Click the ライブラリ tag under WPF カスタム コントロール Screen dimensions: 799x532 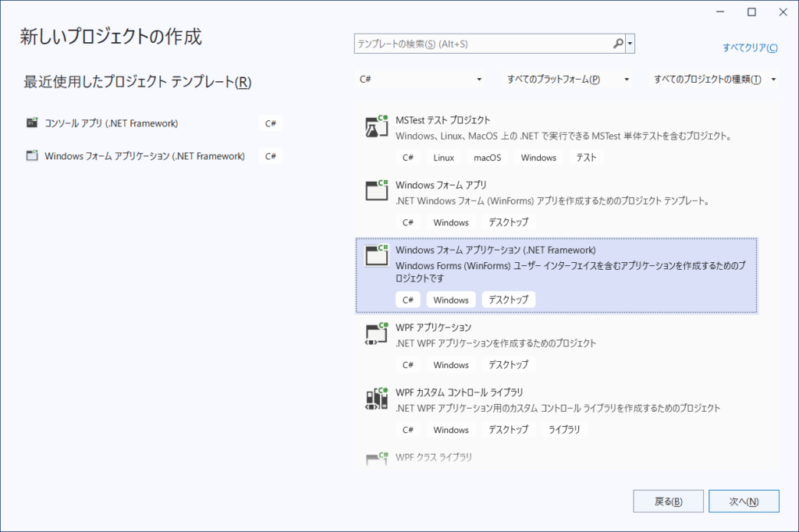click(564, 430)
